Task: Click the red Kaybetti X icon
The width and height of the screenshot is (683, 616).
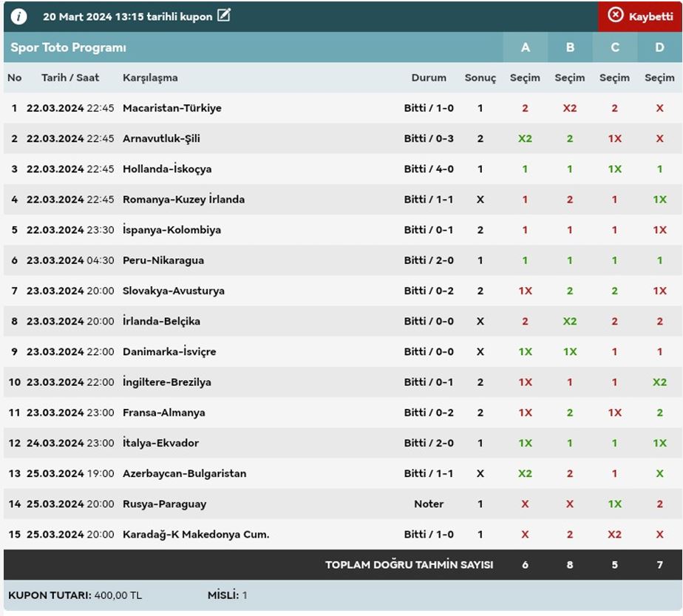Action: pyautogui.click(x=616, y=16)
